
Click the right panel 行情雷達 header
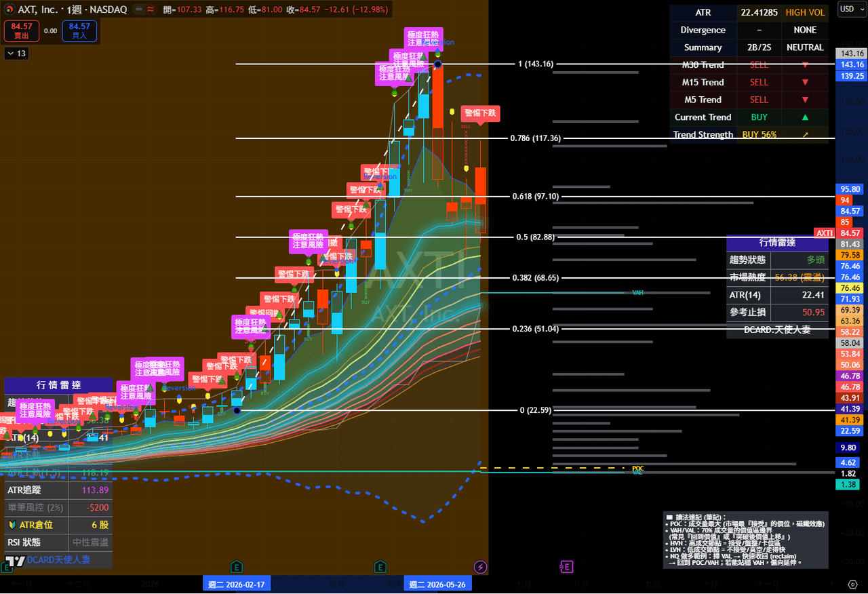tap(777, 243)
